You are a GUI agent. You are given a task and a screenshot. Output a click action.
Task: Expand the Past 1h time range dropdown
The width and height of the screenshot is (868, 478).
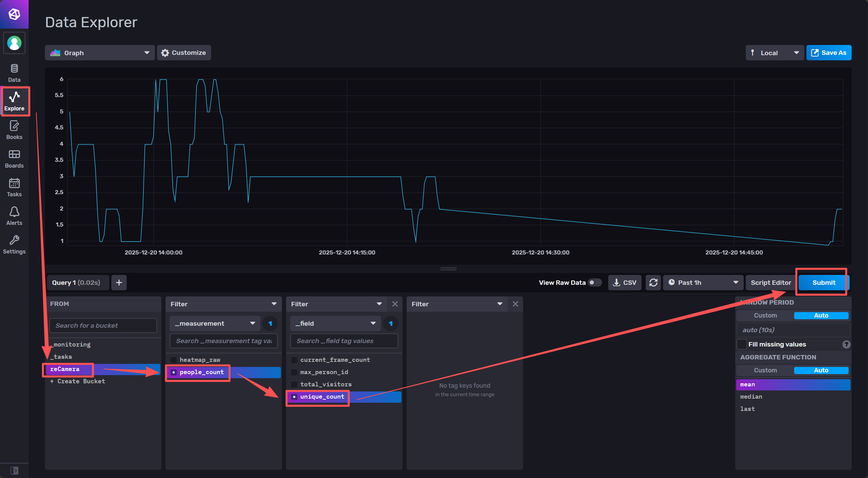click(x=703, y=282)
